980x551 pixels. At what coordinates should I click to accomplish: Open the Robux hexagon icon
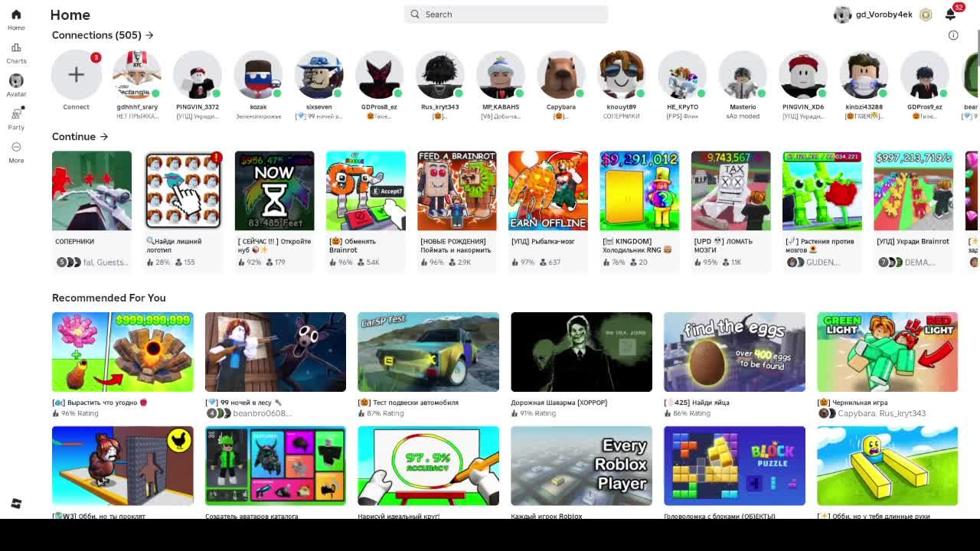926,15
